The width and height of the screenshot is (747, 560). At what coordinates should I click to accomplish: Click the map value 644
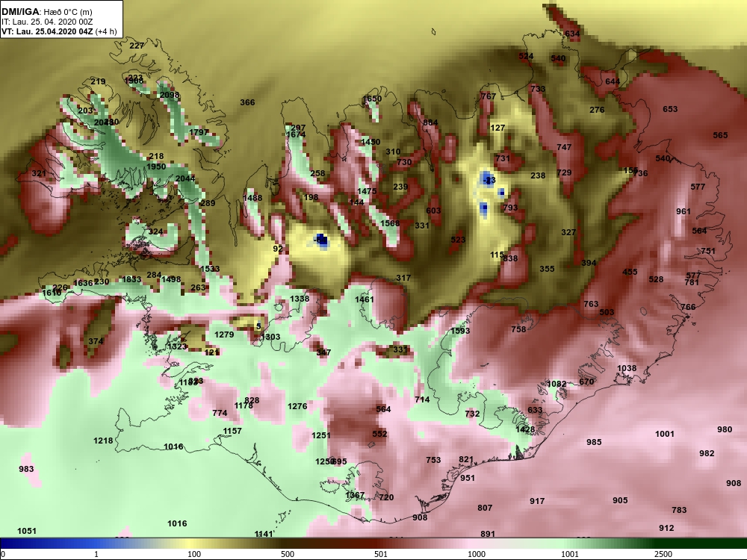point(613,81)
